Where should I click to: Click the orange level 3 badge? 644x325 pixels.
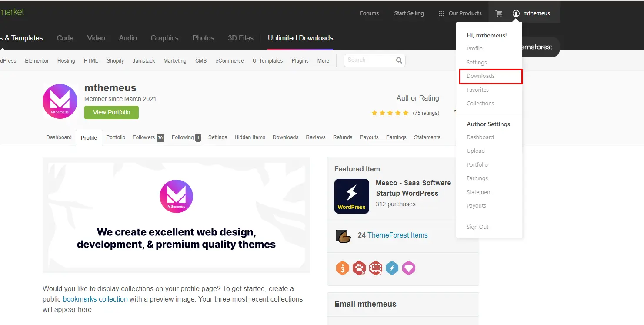click(343, 268)
